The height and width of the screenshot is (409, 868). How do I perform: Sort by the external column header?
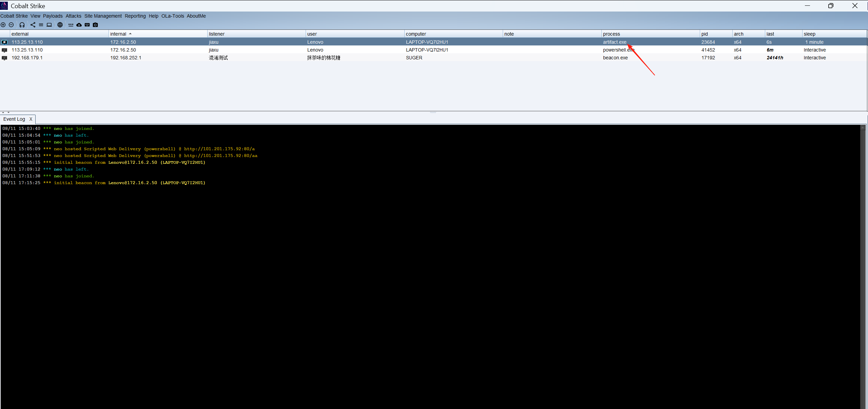pos(59,34)
